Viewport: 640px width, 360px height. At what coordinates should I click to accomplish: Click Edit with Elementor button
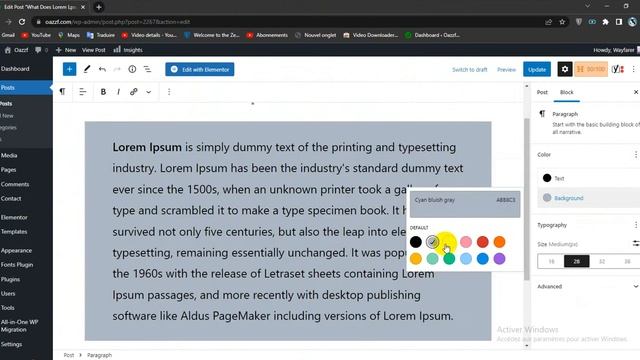[x=200, y=69]
